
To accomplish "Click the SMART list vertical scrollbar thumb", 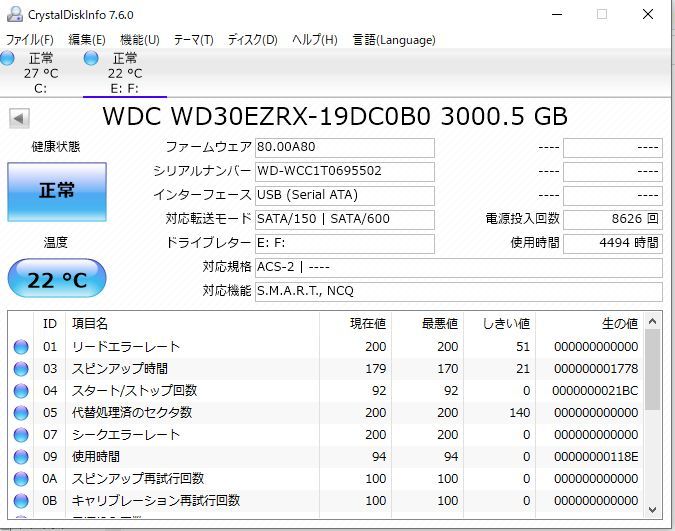I will 652,370.
